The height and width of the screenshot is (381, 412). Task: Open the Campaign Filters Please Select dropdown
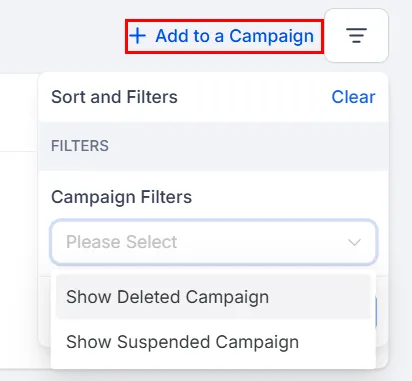[214, 242]
